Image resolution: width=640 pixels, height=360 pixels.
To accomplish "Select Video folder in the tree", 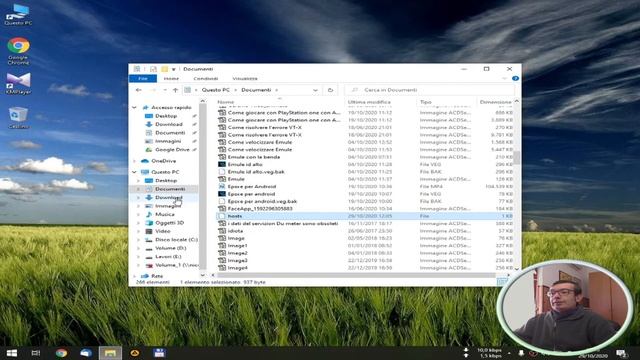I will click(x=162, y=231).
